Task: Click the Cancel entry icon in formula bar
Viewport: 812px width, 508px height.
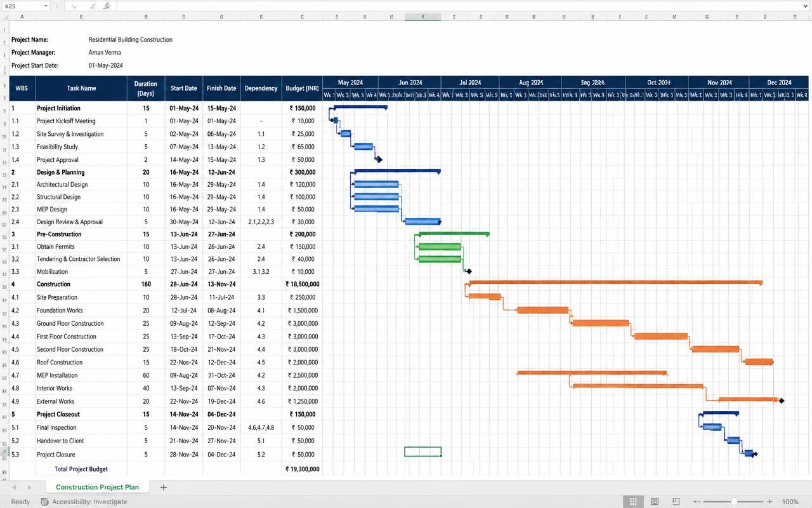Action: [x=75, y=6]
